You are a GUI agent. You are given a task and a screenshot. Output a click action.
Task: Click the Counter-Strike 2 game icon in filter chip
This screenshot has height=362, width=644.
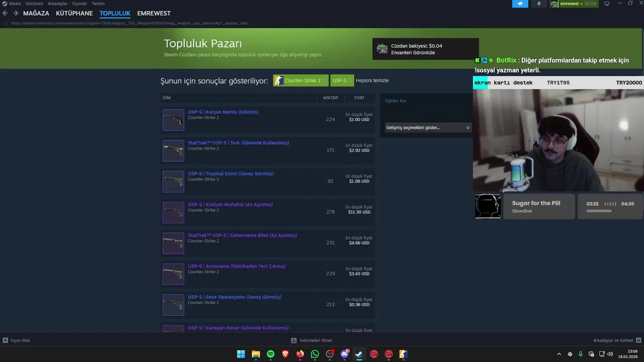(x=279, y=80)
